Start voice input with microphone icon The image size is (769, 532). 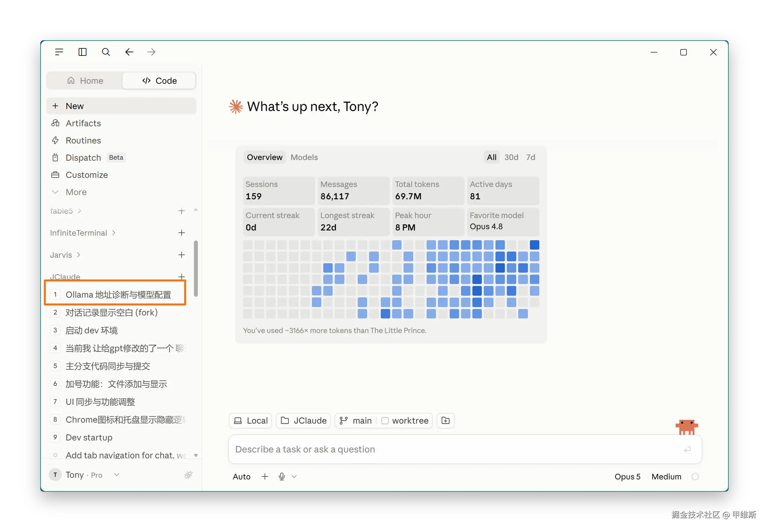click(x=282, y=477)
